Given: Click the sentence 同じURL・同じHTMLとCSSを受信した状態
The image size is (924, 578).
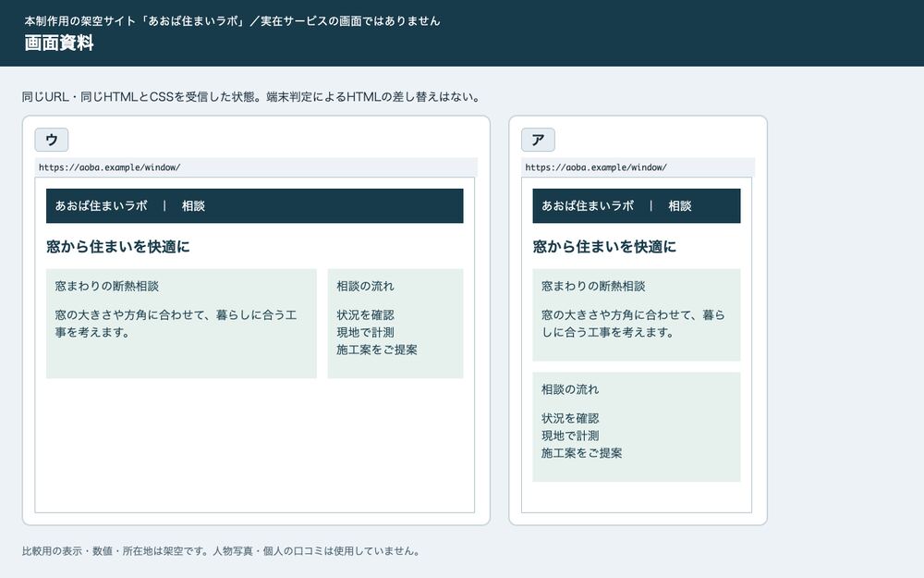Looking at the screenshot, I should (x=251, y=97).
